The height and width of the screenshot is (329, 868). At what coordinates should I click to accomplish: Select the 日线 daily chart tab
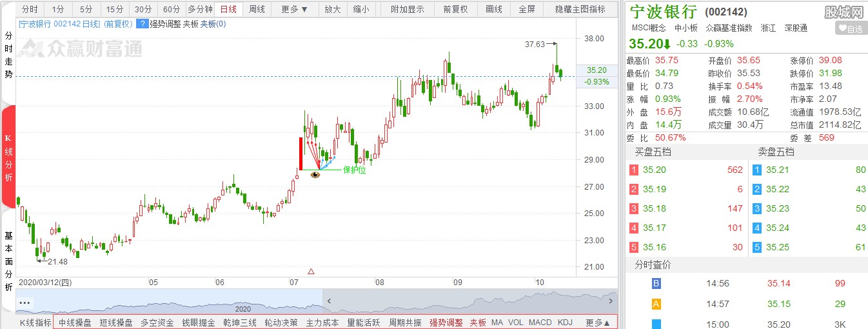pyautogui.click(x=228, y=10)
